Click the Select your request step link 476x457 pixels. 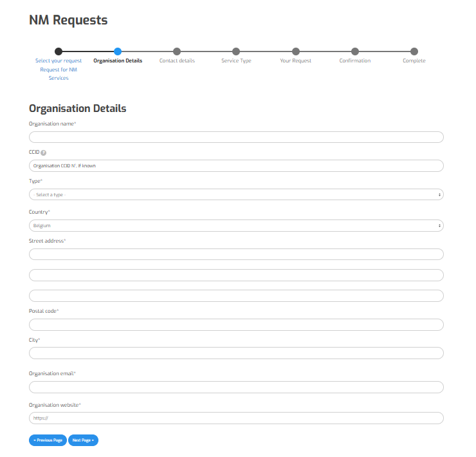59,61
